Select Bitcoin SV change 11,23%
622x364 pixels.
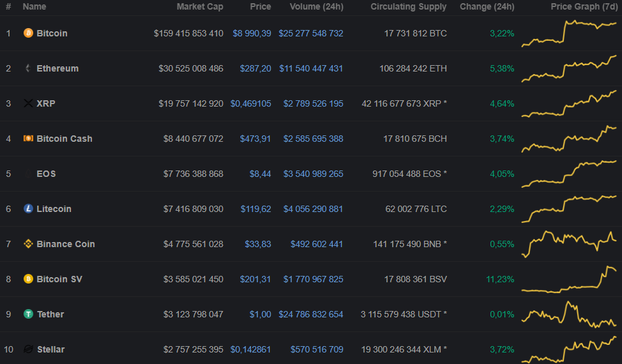[x=500, y=279]
